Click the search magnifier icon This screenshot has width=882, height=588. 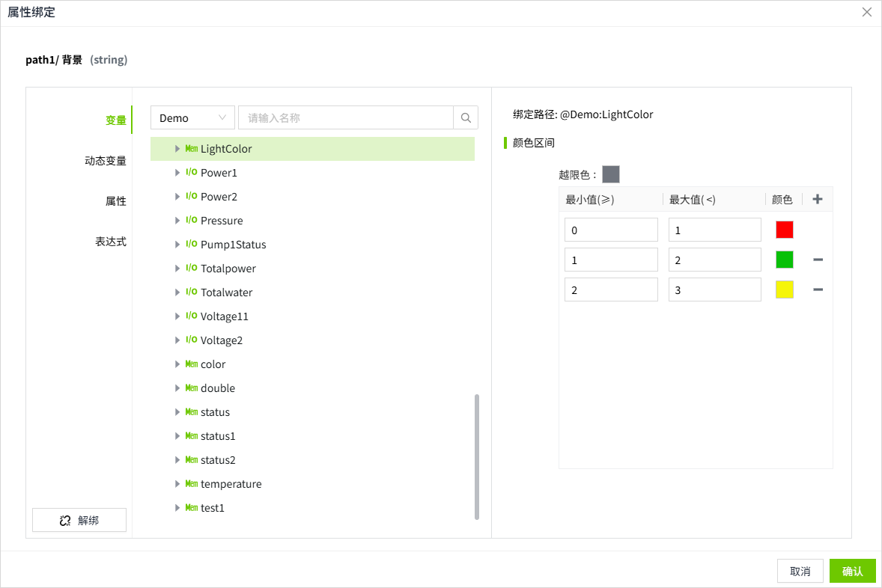click(466, 118)
